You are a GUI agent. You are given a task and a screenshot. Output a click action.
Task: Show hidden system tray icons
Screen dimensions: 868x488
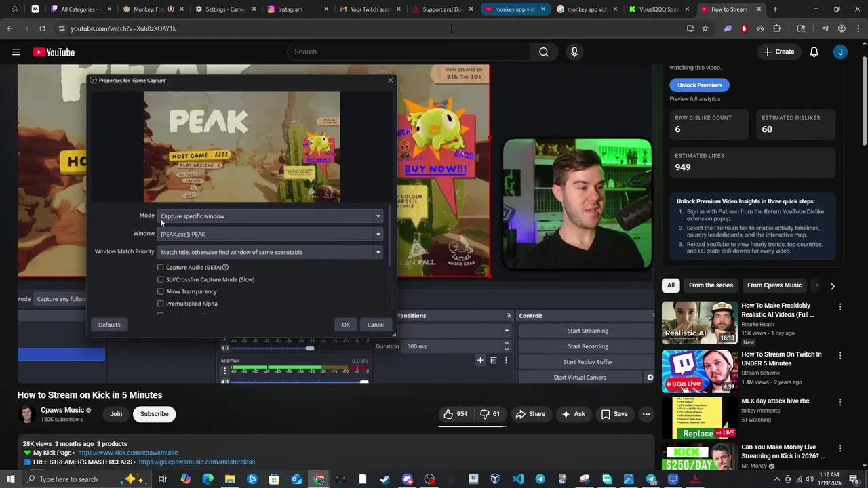(776, 479)
